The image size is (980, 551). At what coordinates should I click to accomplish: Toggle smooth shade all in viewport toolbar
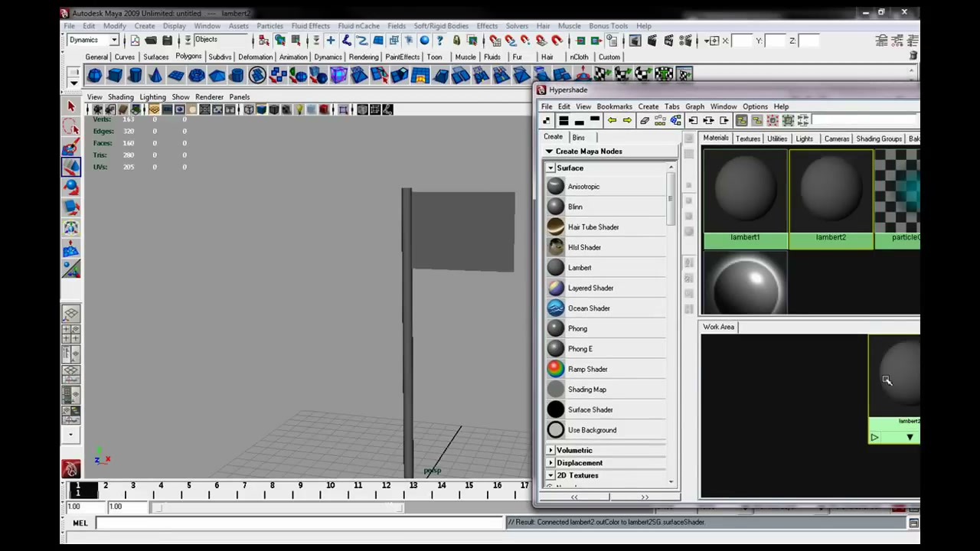262,109
